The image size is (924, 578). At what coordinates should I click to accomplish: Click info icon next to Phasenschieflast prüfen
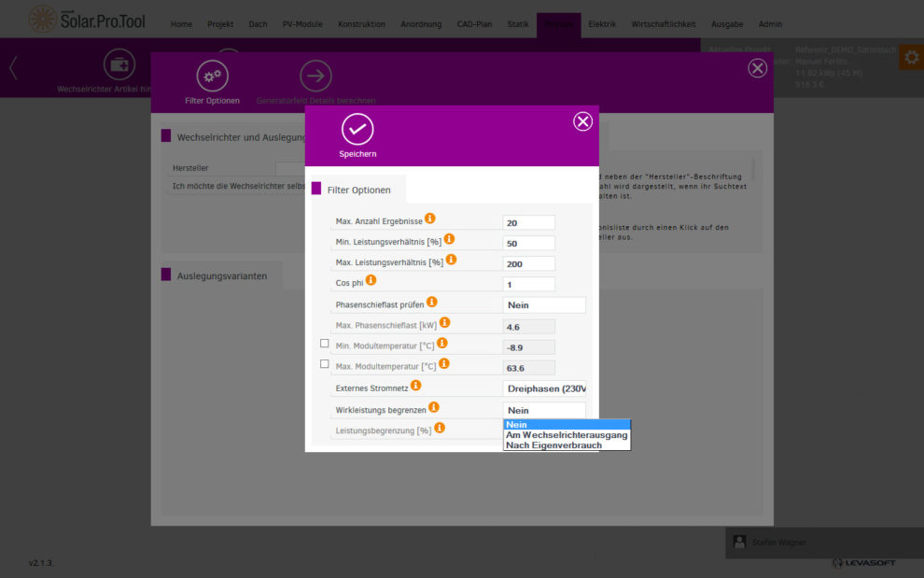coord(432,303)
